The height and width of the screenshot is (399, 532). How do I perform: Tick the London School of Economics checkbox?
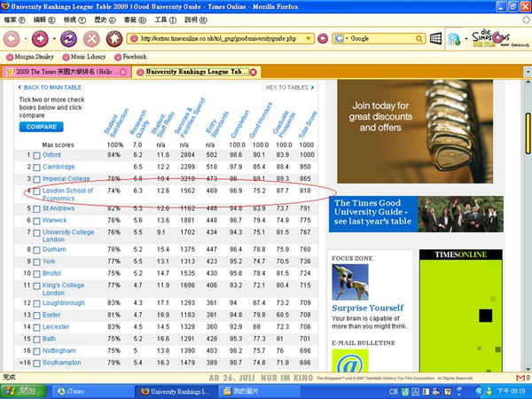coord(36,192)
